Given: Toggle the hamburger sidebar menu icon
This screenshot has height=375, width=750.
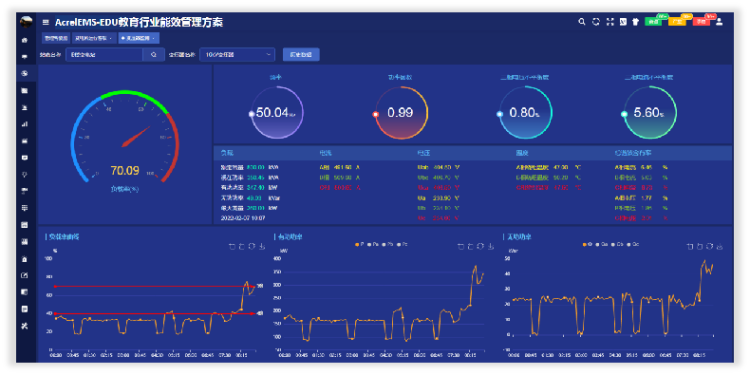Looking at the screenshot, I should click(x=46, y=22).
